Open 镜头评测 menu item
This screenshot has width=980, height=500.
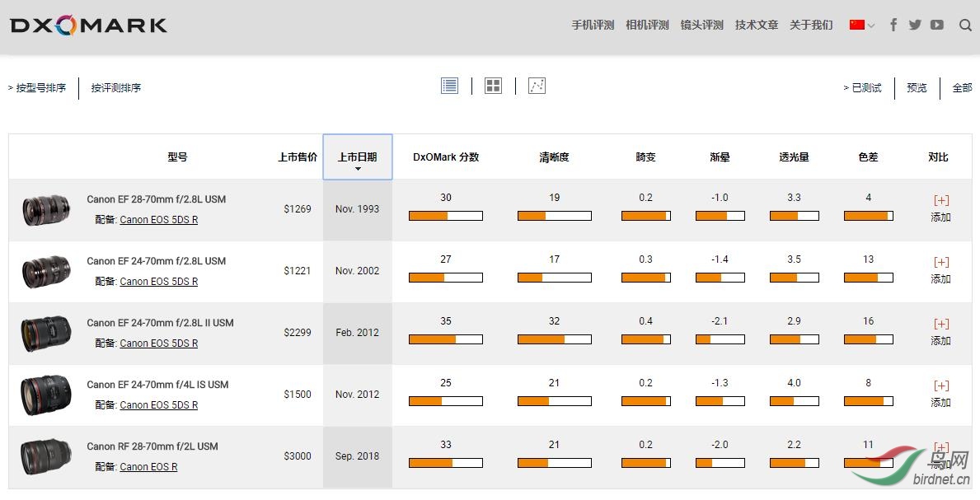[701, 25]
